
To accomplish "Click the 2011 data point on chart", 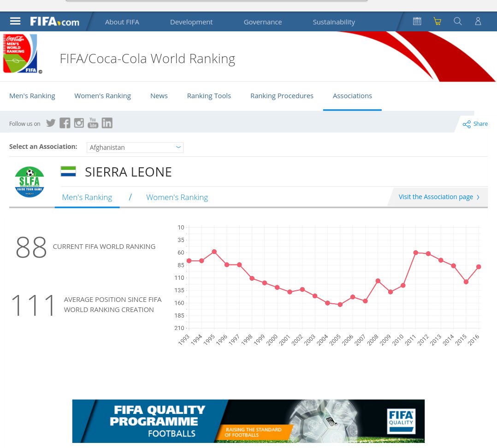I will (x=415, y=253).
